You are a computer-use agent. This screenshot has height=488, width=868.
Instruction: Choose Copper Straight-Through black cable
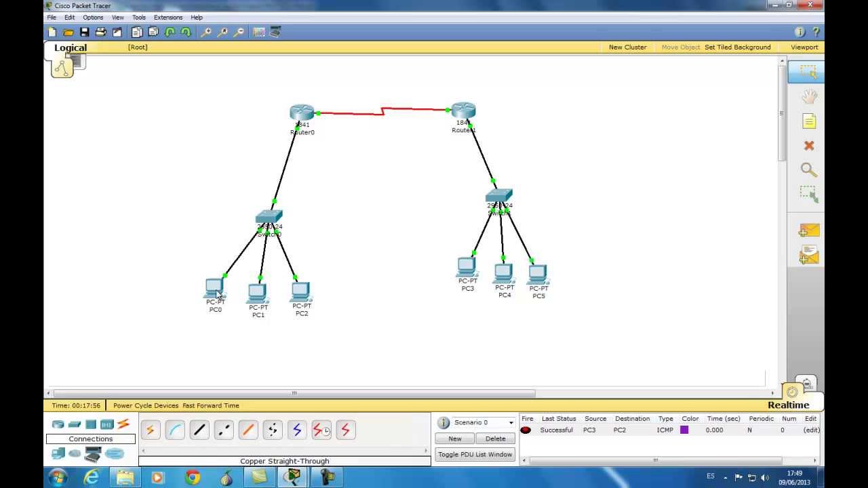[199, 430]
